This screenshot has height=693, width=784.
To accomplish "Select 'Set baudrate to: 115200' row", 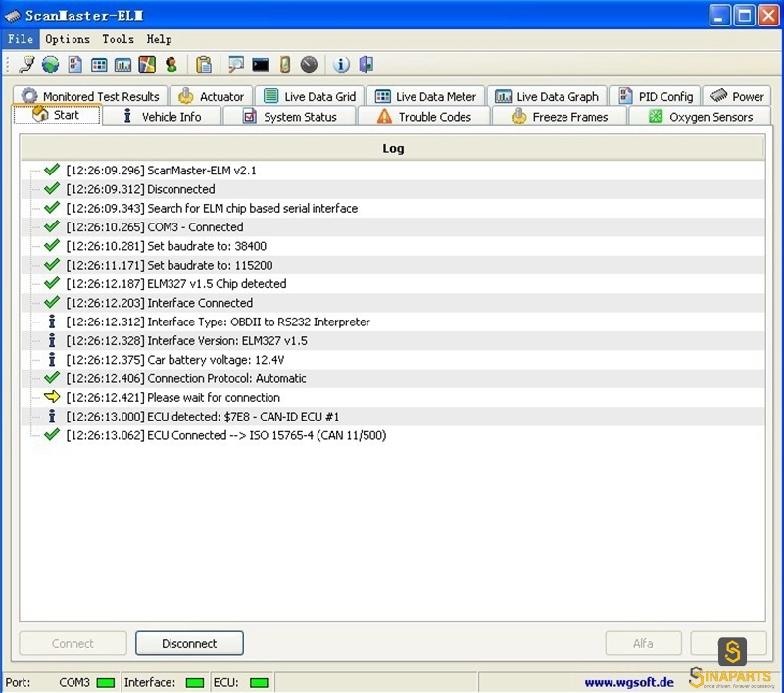I will (393, 265).
